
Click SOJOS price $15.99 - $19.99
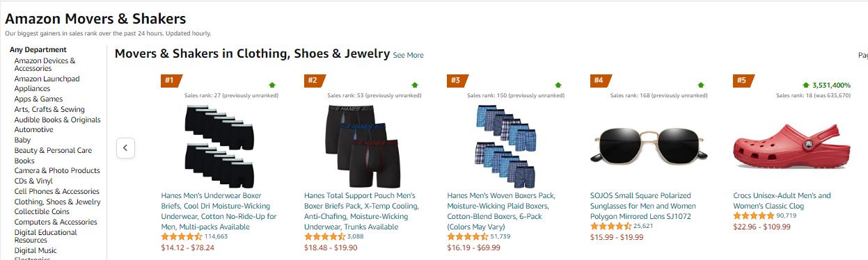pyautogui.click(x=615, y=237)
